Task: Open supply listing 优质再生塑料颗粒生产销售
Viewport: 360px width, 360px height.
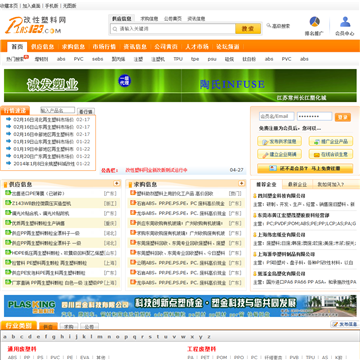Action: tap(38, 223)
